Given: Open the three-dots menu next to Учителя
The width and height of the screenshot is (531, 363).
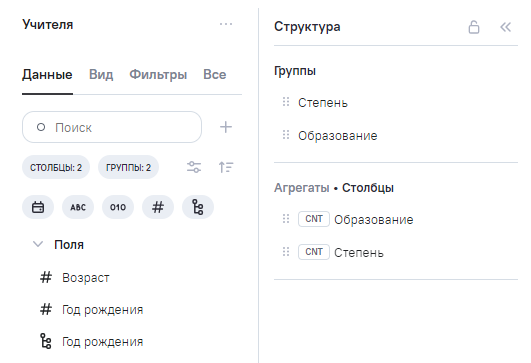Looking at the screenshot, I should coord(226,24).
